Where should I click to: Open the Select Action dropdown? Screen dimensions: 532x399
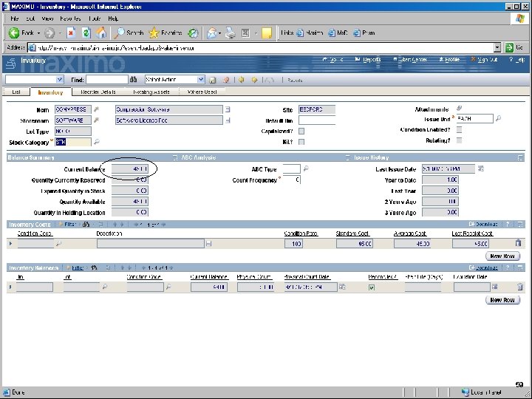pyautogui.click(x=201, y=79)
